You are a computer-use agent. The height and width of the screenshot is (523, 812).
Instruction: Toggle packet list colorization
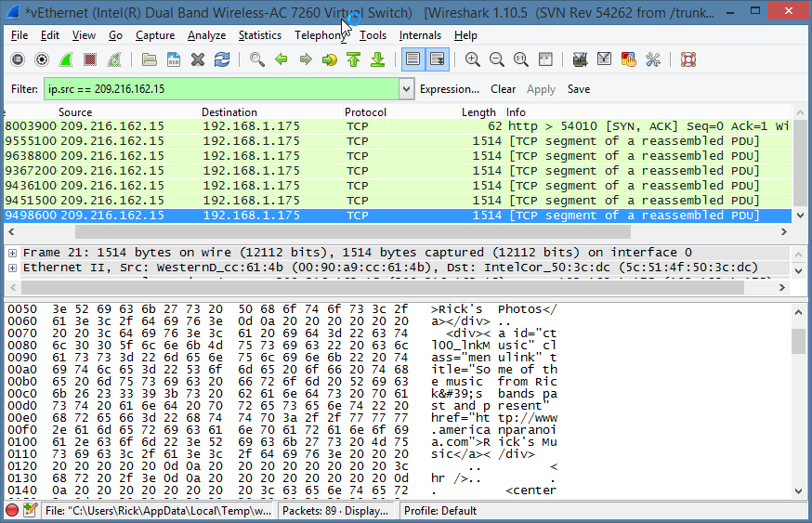(413, 59)
